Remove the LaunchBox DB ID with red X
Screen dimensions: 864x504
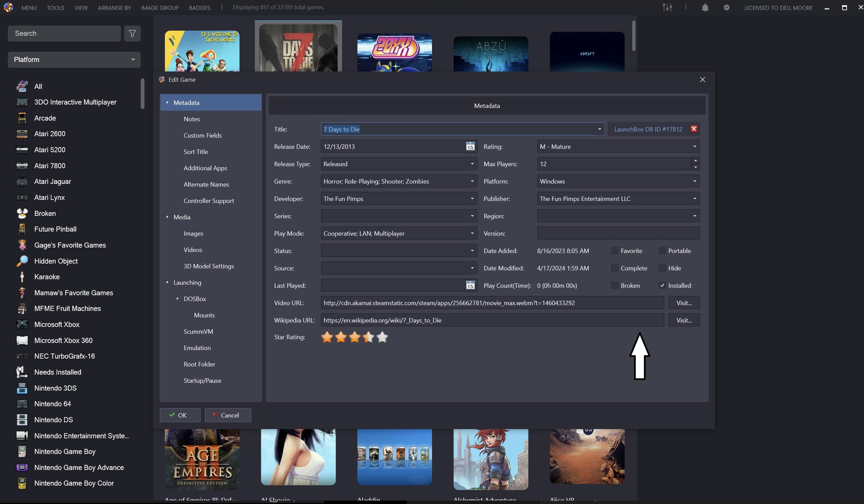tap(694, 129)
